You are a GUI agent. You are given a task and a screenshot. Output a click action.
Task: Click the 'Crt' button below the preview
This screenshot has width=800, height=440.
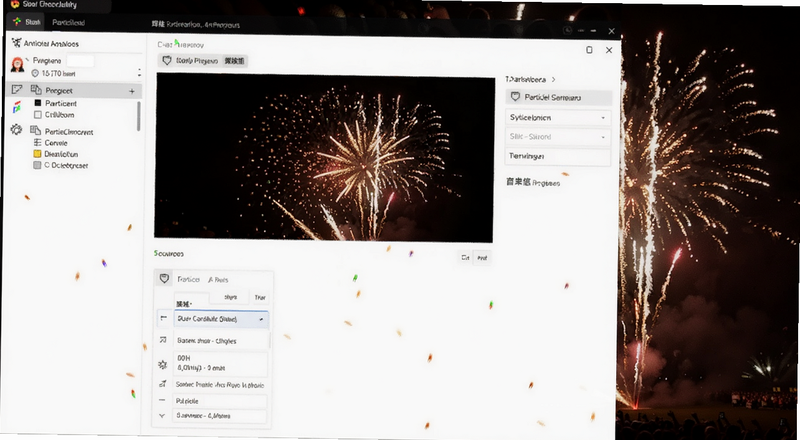click(x=465, y=258)
